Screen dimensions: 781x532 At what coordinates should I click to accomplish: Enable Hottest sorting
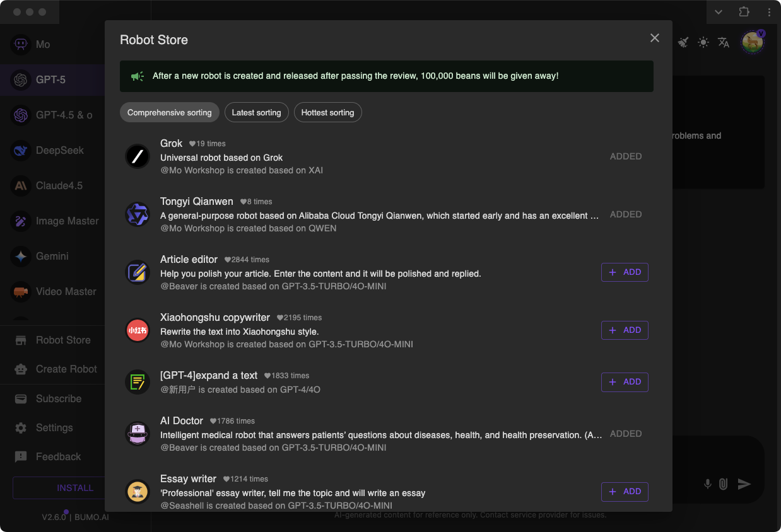[327, 112]
